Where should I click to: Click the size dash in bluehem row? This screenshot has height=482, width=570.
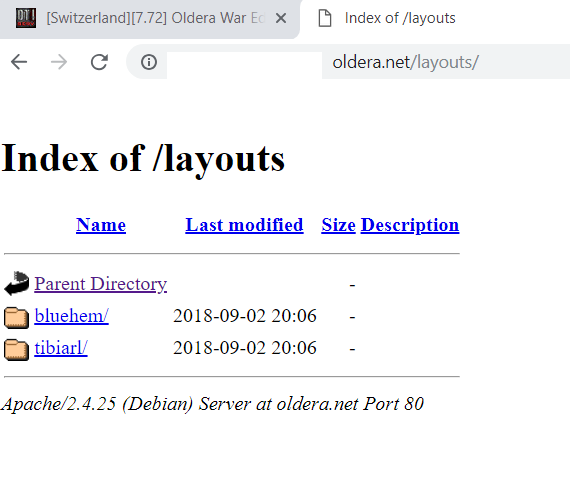click(x=352, y=317)
